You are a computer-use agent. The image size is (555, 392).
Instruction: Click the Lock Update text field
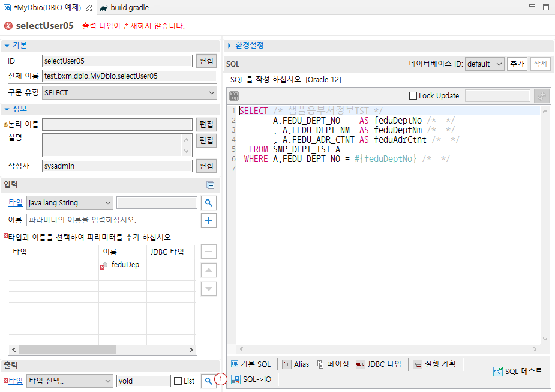click(x=497, y=96)
